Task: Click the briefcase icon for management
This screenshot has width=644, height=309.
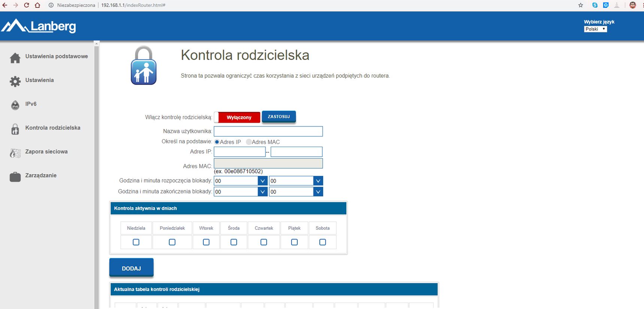Action: click(15, 177)
